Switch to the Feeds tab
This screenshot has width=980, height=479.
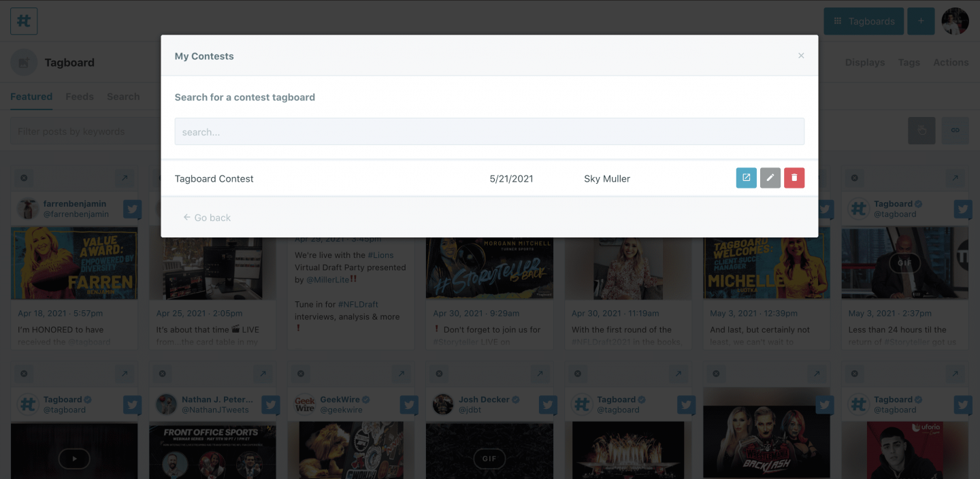click(80, 96)
